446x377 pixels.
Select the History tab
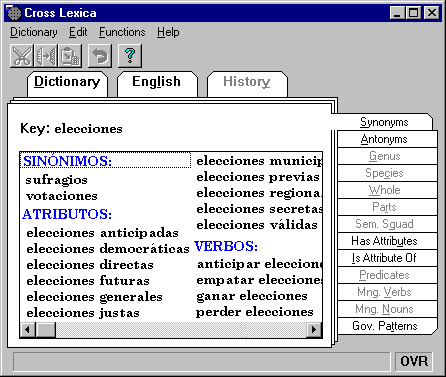(247, 83)
